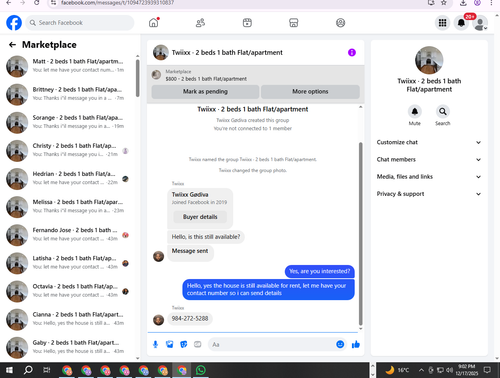Go to Home feed icon

point(154,23)
